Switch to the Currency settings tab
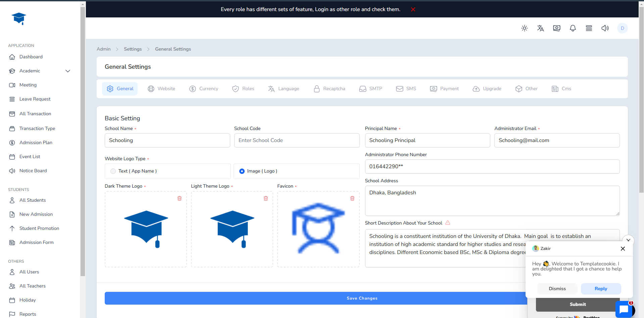 pos(204,88)
